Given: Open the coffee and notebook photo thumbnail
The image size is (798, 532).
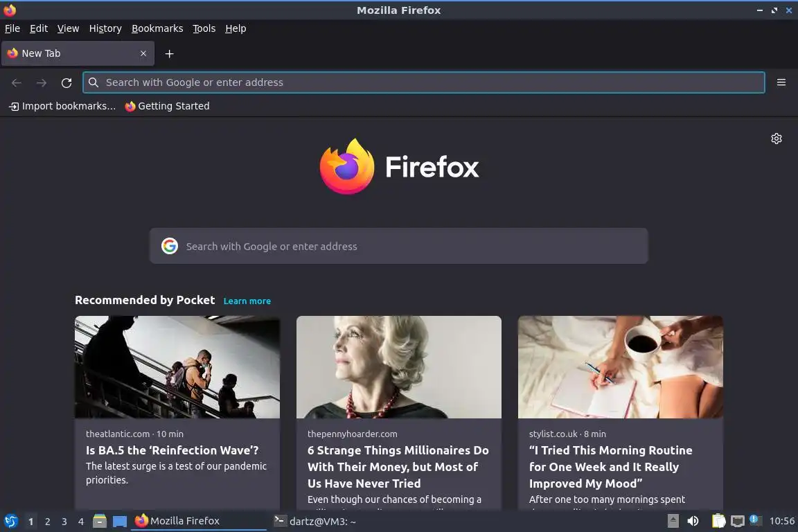Looking at the screenshot, I should pyautogui.click(x=621, y=367).
